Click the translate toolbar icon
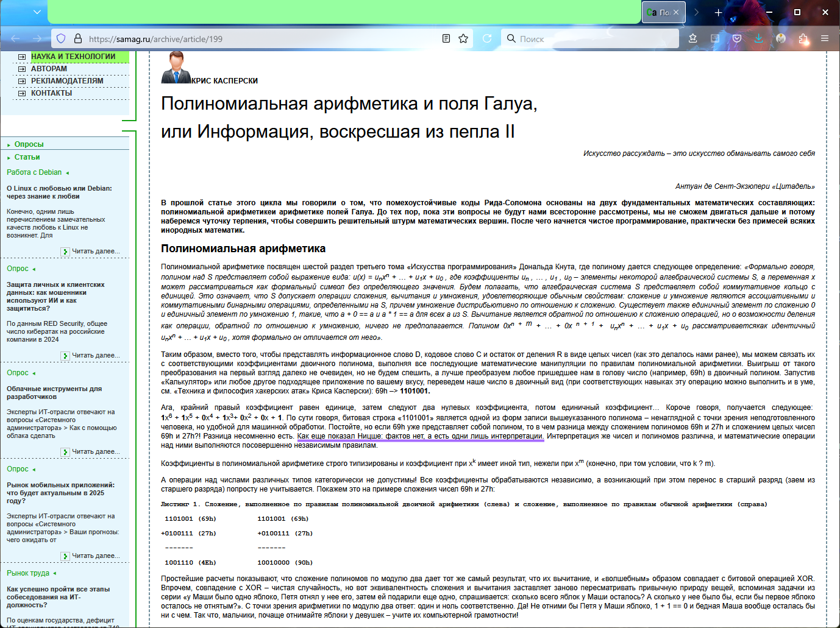 [x=715, y=38]
